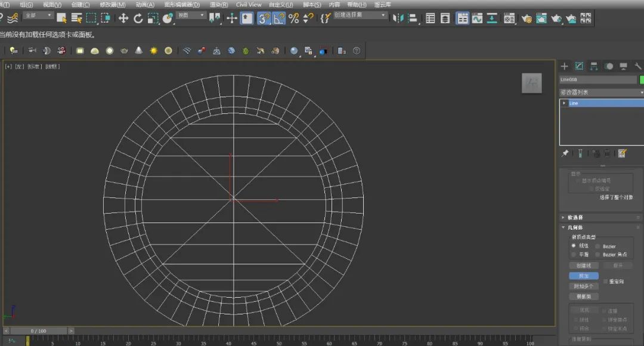
Task: Open the 修改器(M) menu
Action: point(113,4)
